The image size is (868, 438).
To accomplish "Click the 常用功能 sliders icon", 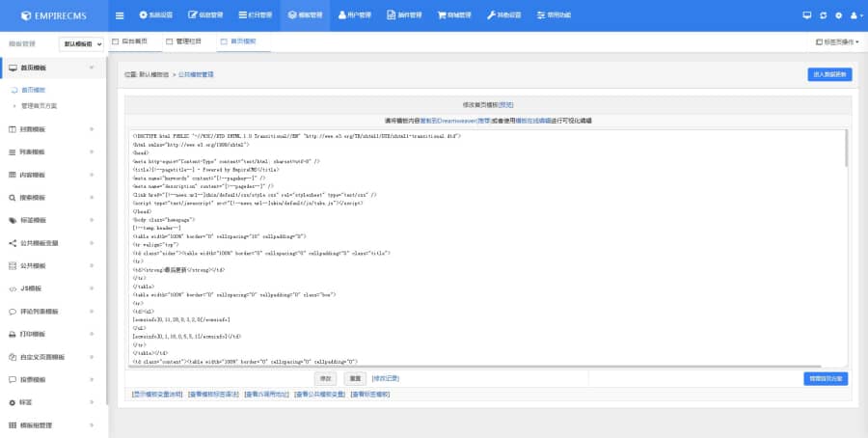I will coord(541,14).
